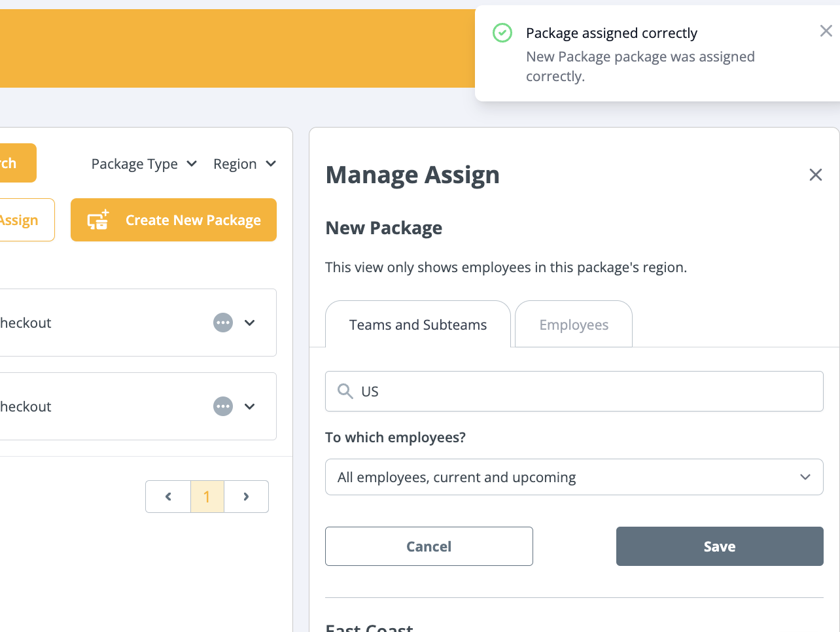
Task: Save the New Package assignment
Action: (x=719, y=546)
